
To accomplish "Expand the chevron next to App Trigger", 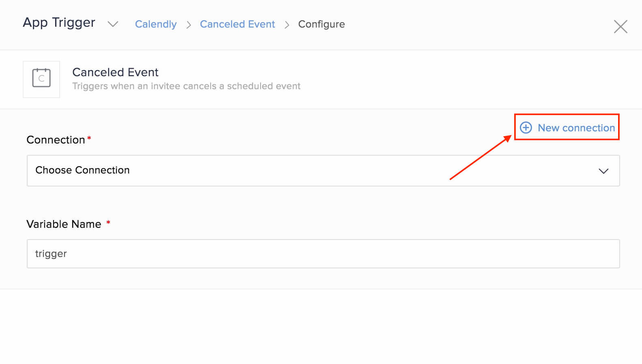I will click(x=113, y=24).
